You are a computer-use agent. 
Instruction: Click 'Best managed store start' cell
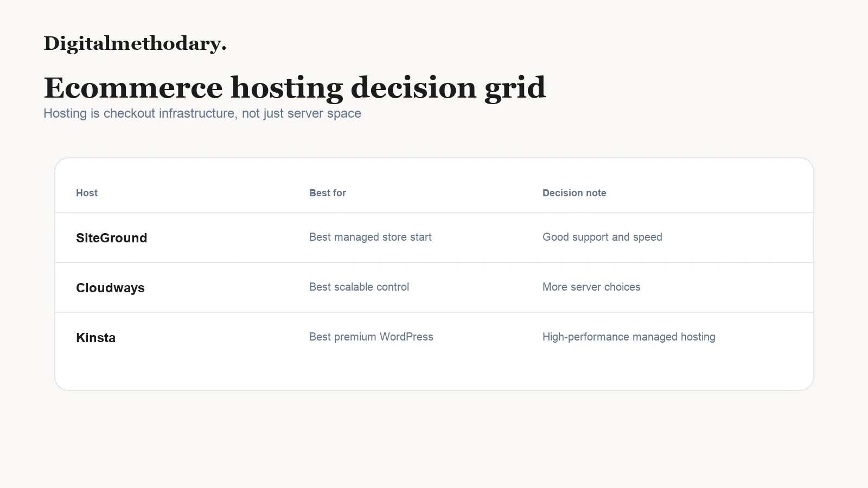(x=371, y=237)
